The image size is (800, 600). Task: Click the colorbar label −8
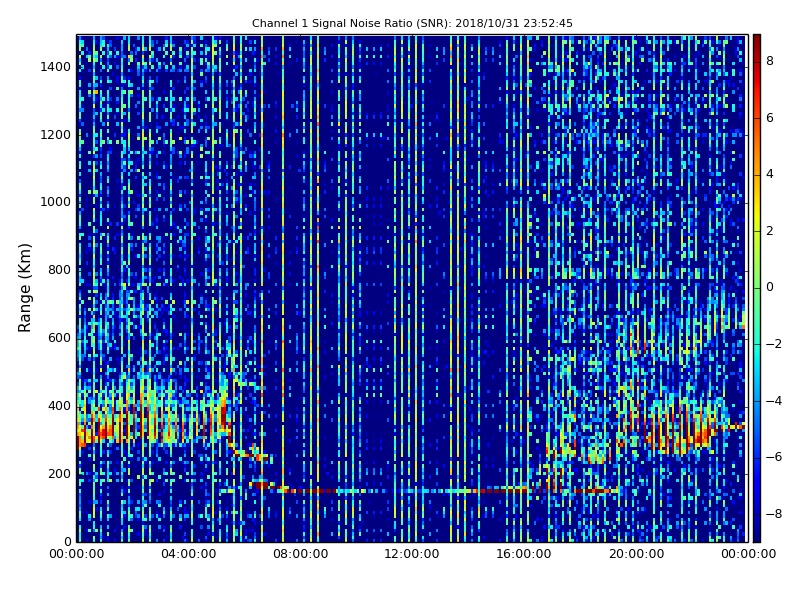point(773,514)
